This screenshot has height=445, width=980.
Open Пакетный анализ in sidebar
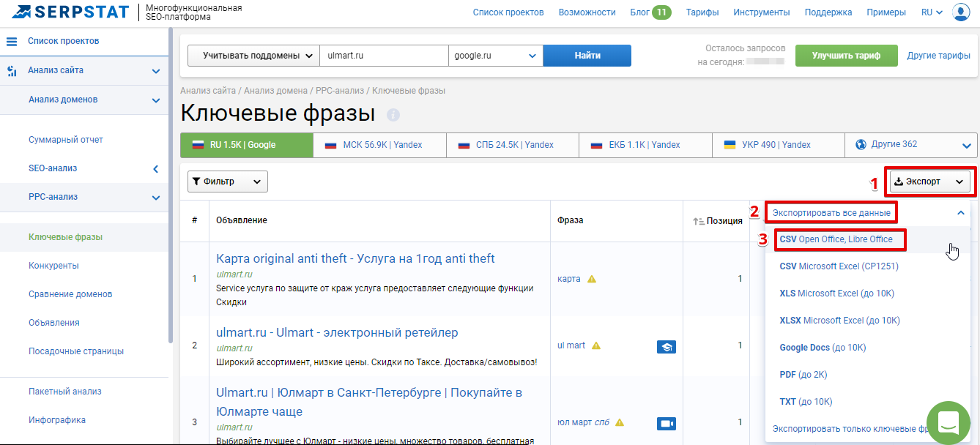(x=64, y=392)
